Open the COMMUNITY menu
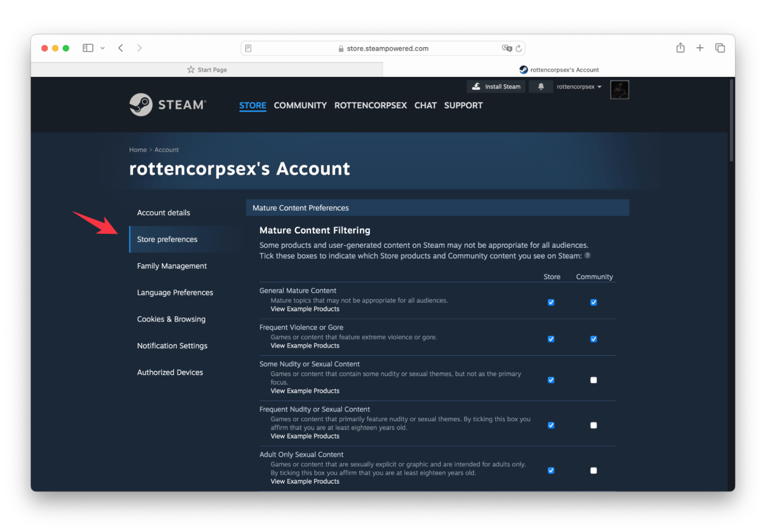Viewport: 764px width, 532px height. (x=300, y=105)
